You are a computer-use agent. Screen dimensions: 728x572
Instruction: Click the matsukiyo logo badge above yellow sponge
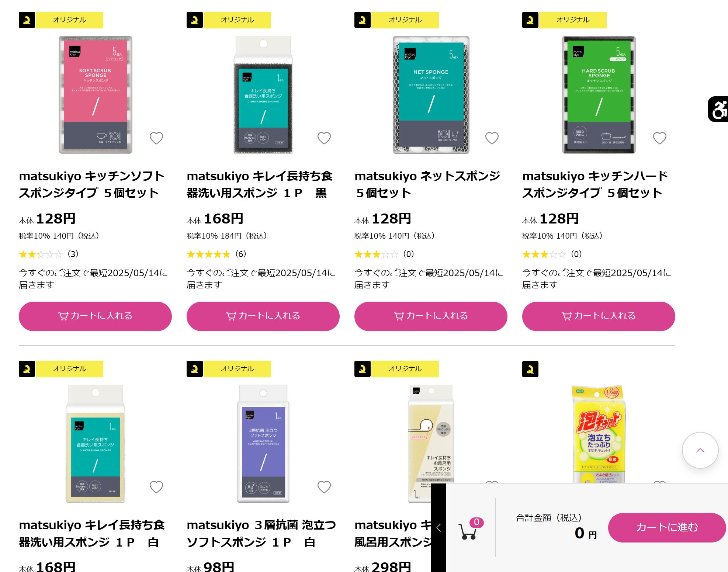click(x=530, y=369)
